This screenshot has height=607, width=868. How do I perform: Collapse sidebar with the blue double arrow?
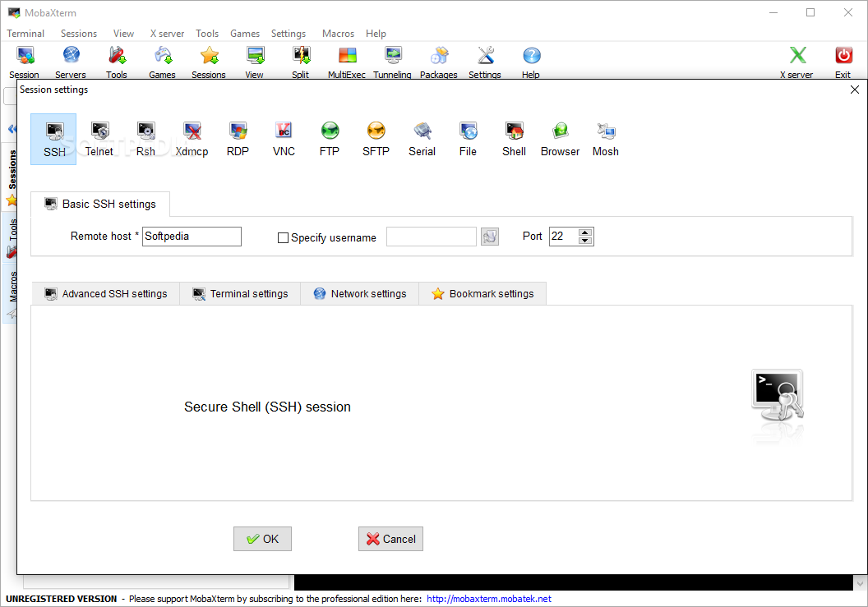pyautogui.click(x=12, y=129)
